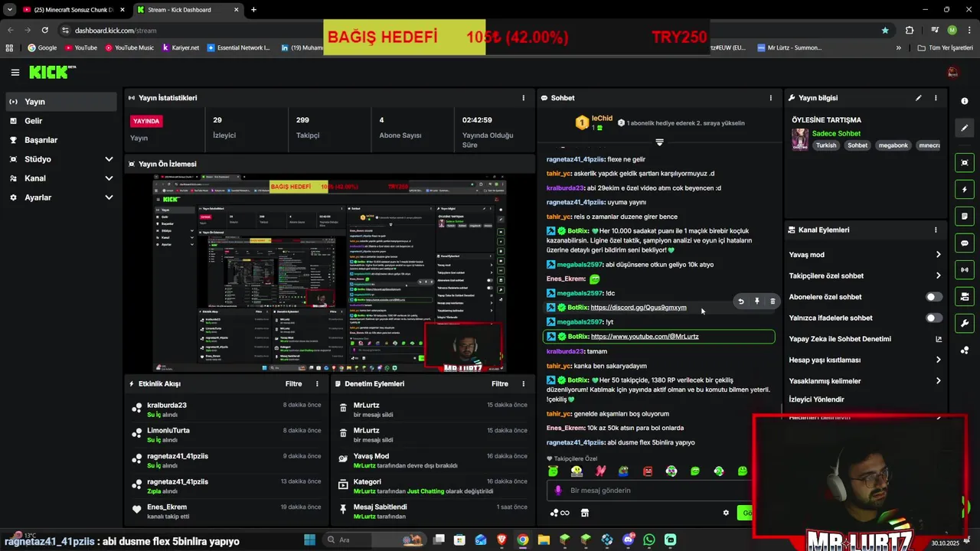Viewport: 980px width, 551px height.
Task: Open the Kariyer.net bookmark
Action: click(179, 47)
